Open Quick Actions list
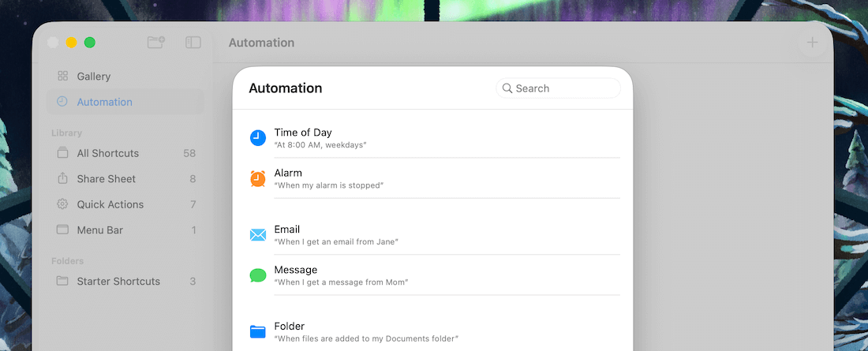Screen dimensions: 868x351 tap(110, 204)
